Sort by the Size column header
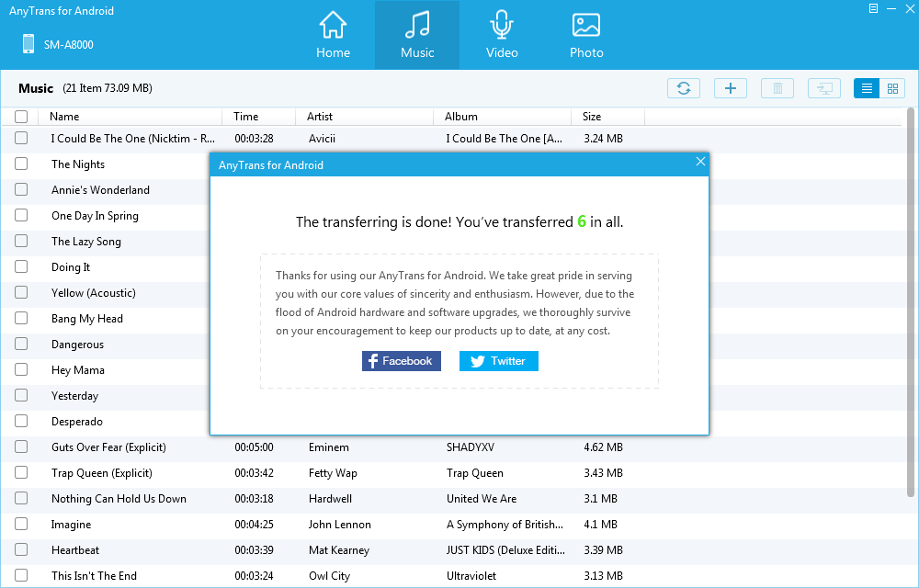 [x=607, y=117]
